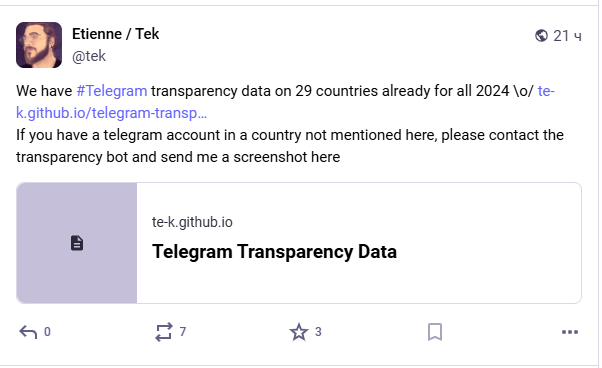602x368 pixels.
Task: Click the te-k.github.io domain in preview card
Action: [192, 222]
